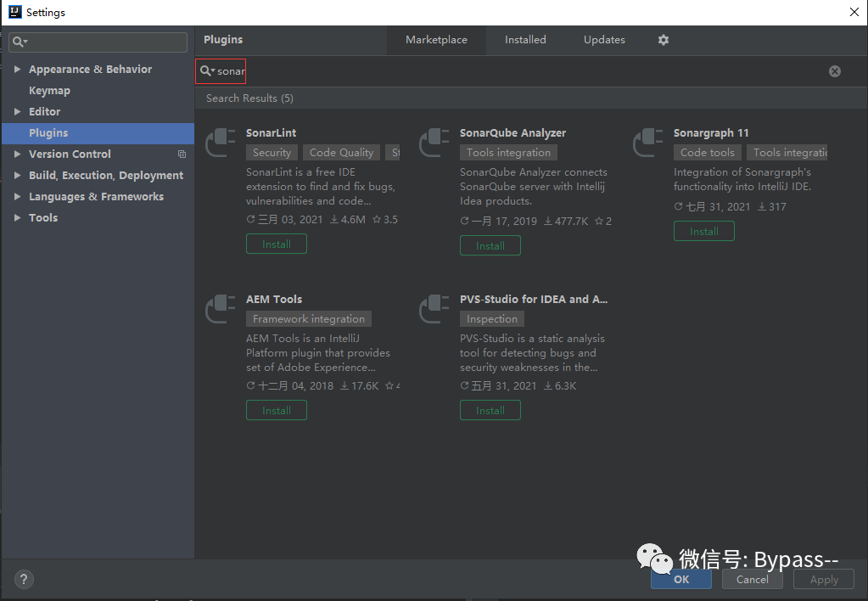
Task: Click AEM Tools 17.6K downloads count
Action: (359, 385)
